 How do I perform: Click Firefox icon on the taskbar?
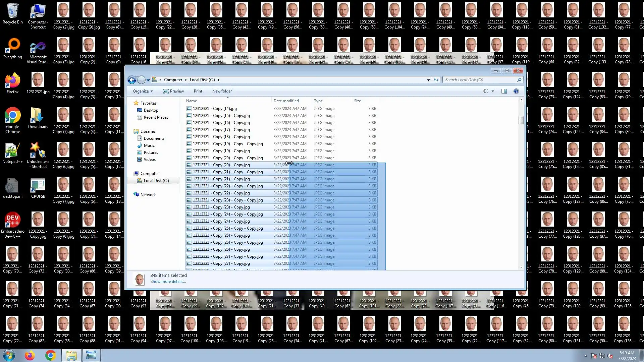tap(30, 355)
